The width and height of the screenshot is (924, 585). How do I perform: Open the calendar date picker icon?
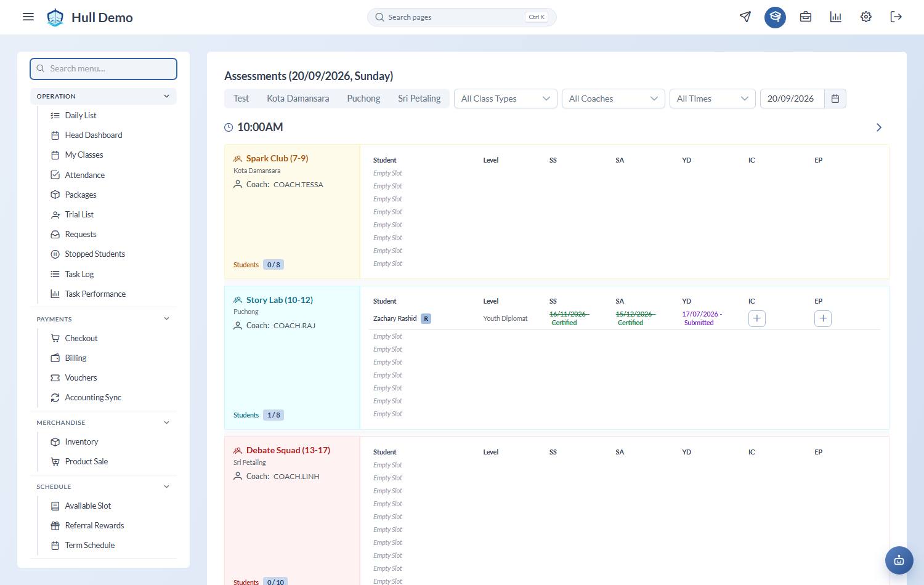click(835, 99)
